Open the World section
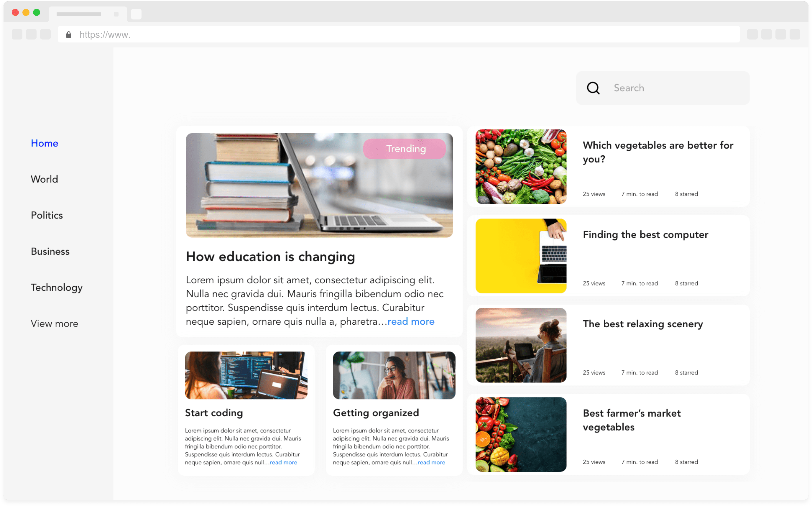Image resolution: width=812 pixels, height=506 pixels. click(x=45, y=179)
